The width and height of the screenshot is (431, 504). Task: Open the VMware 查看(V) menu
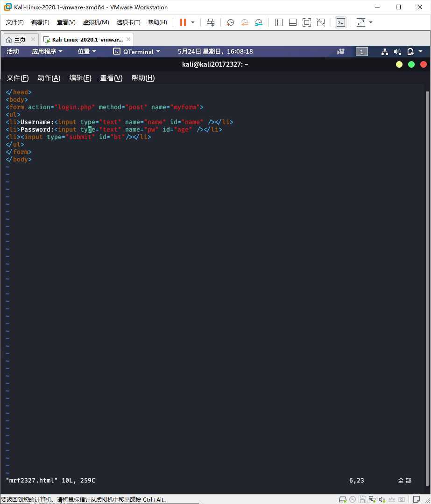[66, 22]
